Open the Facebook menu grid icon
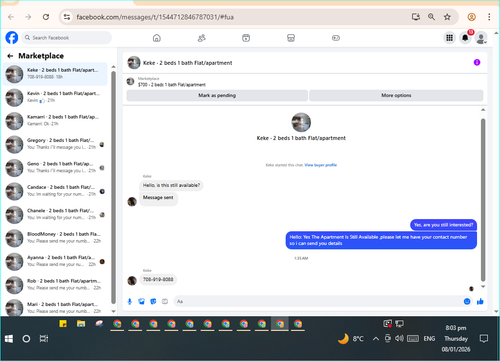Image resolution: width=500 pixels, height=361 pixels. 449,38
